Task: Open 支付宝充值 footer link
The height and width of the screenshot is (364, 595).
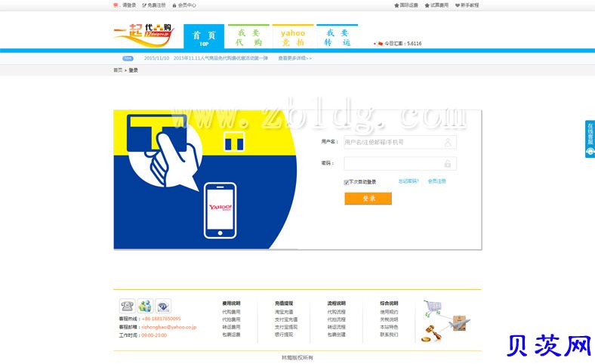Action: click(286, 319)
